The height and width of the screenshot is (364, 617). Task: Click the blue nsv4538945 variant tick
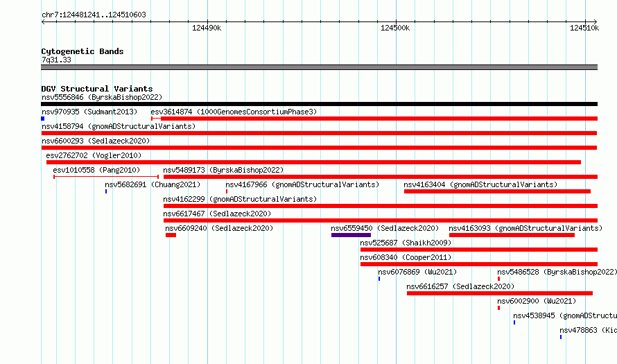(514, 322)
